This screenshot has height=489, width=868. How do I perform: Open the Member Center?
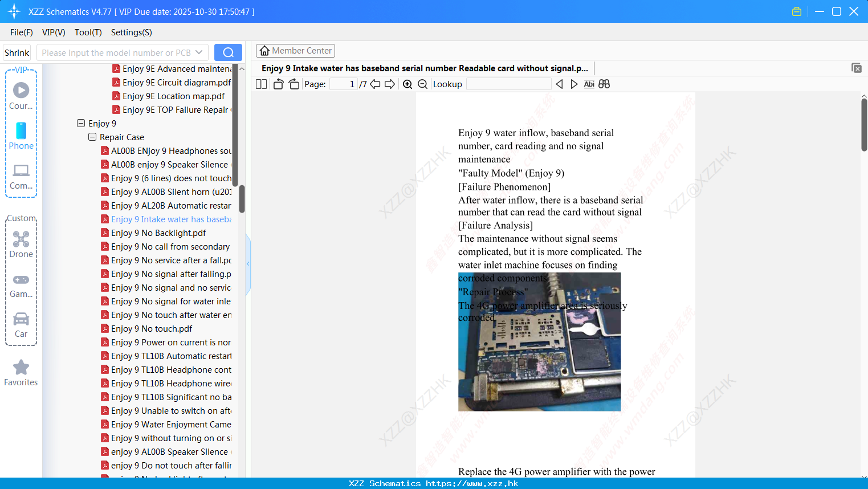pyautogui.click(x=295, y=51)
